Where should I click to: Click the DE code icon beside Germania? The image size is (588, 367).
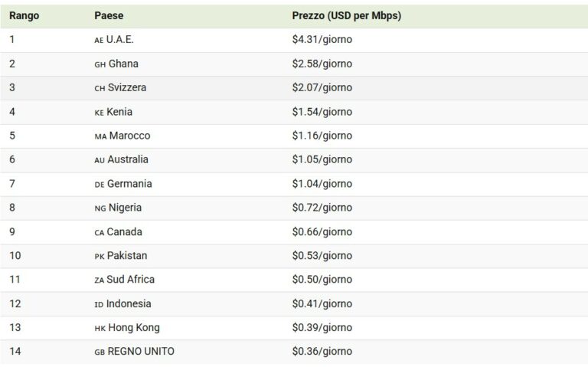(100, 184)
